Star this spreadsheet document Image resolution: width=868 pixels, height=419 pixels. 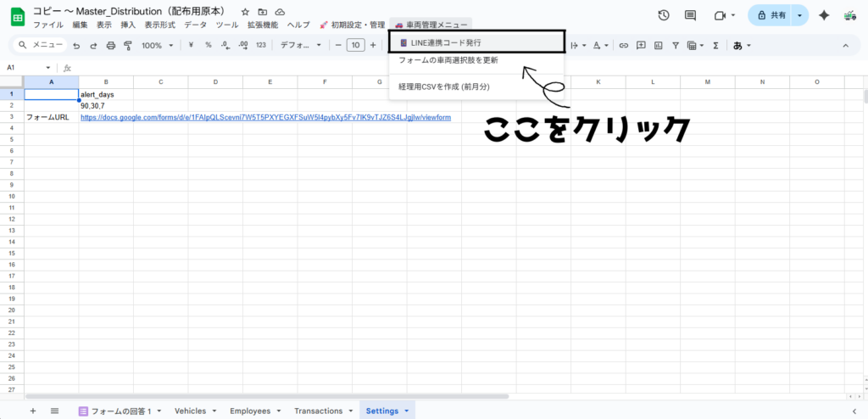(245, 12)
